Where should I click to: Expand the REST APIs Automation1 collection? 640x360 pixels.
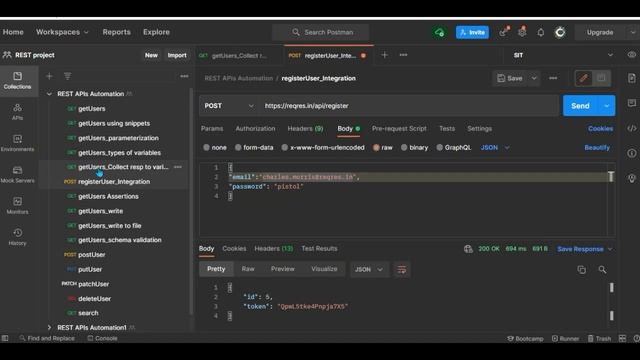49,327
